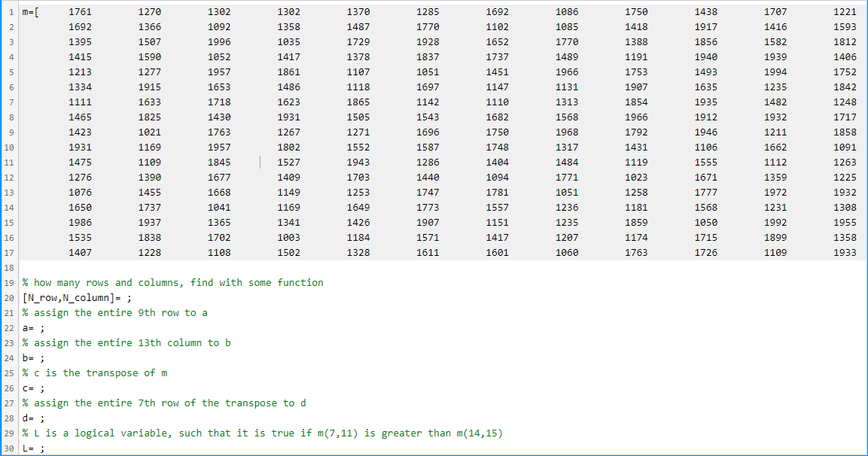The width and height of the screenshot is (868, 456).
Task: Click the value 1761 in row one
Action: (x=81, y=11)
